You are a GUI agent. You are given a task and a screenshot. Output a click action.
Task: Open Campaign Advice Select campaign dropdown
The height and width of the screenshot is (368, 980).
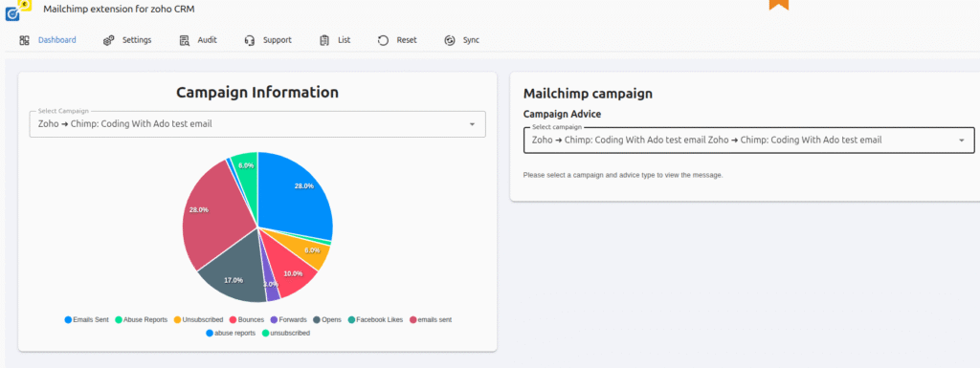tap(748, 141)
